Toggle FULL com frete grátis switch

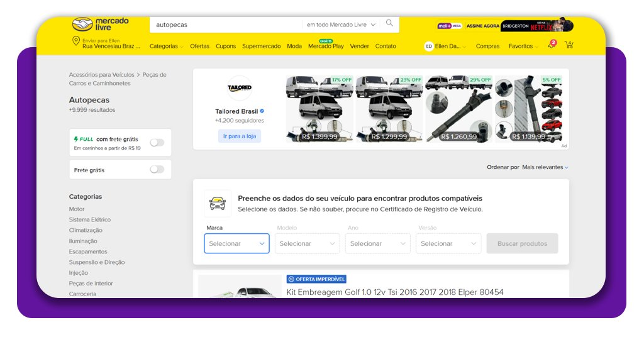(157, 143)
